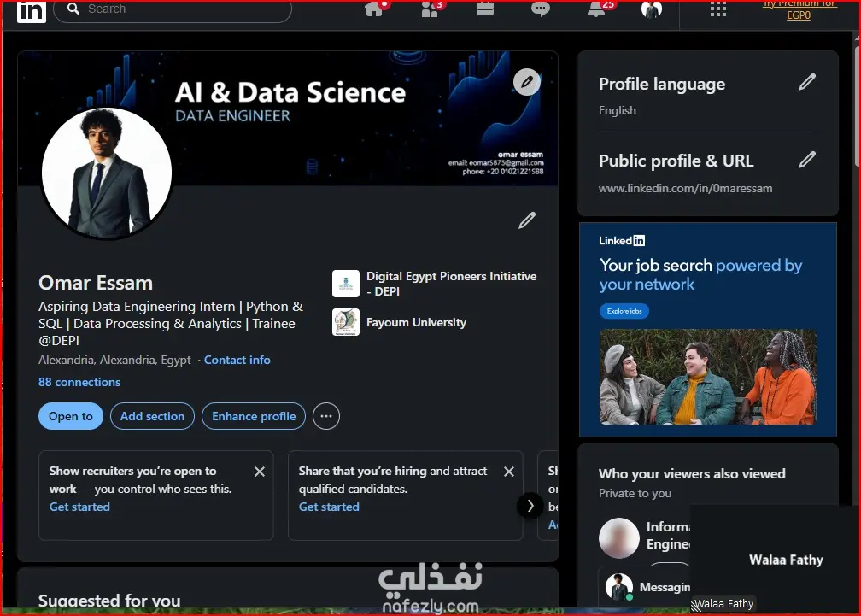This screenshot has height=616, width=861.
Task: Open the More actions ellipsis button
Action: (x=326, y=416)
